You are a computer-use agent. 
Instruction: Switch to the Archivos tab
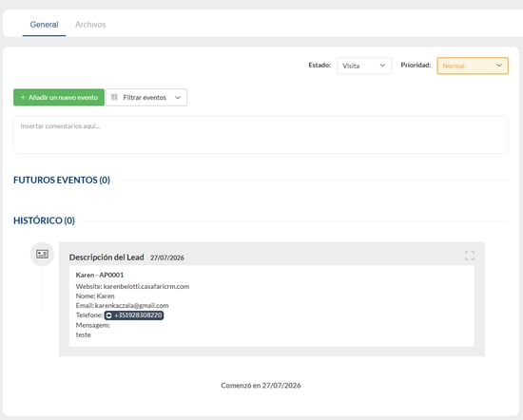point(90,25)
